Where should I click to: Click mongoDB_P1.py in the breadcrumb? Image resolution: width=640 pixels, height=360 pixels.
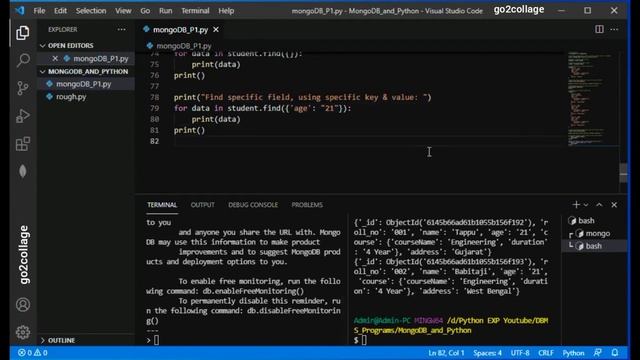(x=184, y=46)
